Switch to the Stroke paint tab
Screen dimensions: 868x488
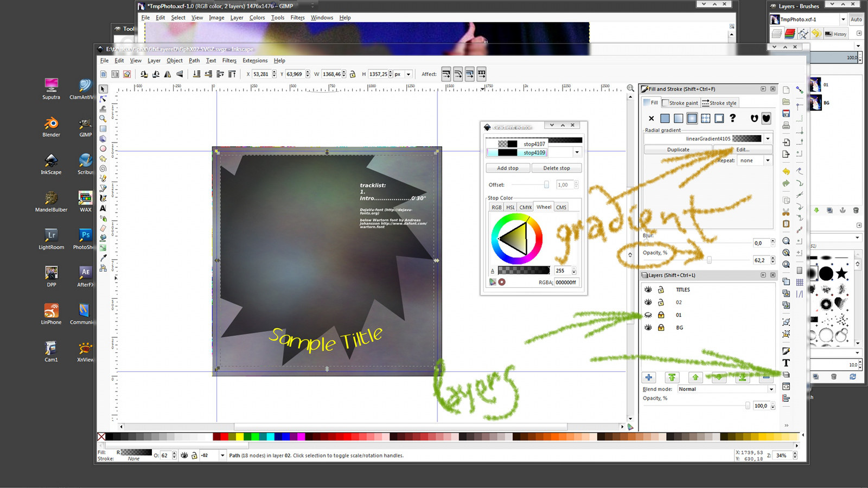point(681,103)
